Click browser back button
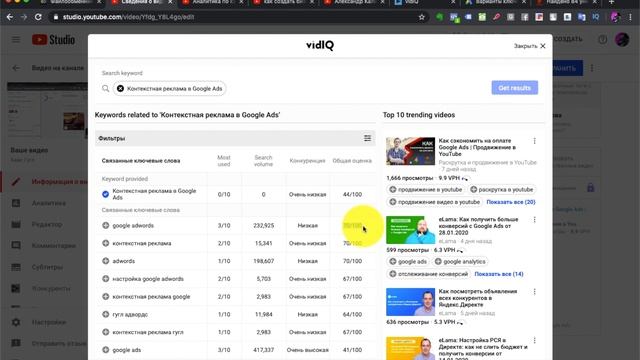This screenshot has width=640, height=360. (10, 17)
